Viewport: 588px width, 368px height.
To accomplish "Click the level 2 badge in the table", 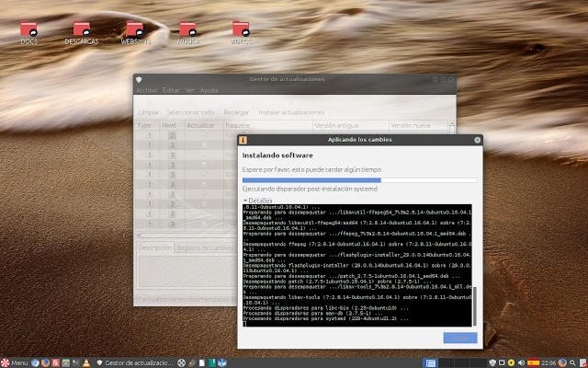I will pos(172,135).
